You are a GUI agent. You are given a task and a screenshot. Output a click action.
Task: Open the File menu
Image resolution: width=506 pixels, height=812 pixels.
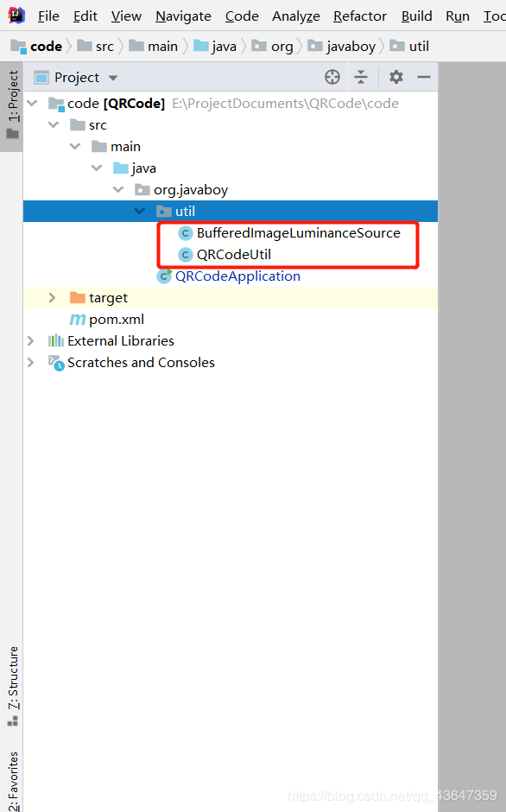coord(48,16)
